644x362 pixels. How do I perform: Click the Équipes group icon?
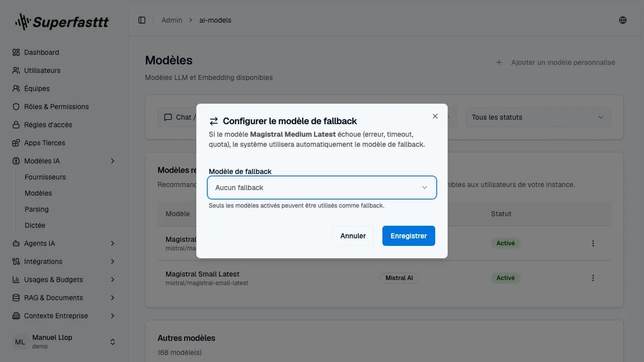tap(16, 88)
